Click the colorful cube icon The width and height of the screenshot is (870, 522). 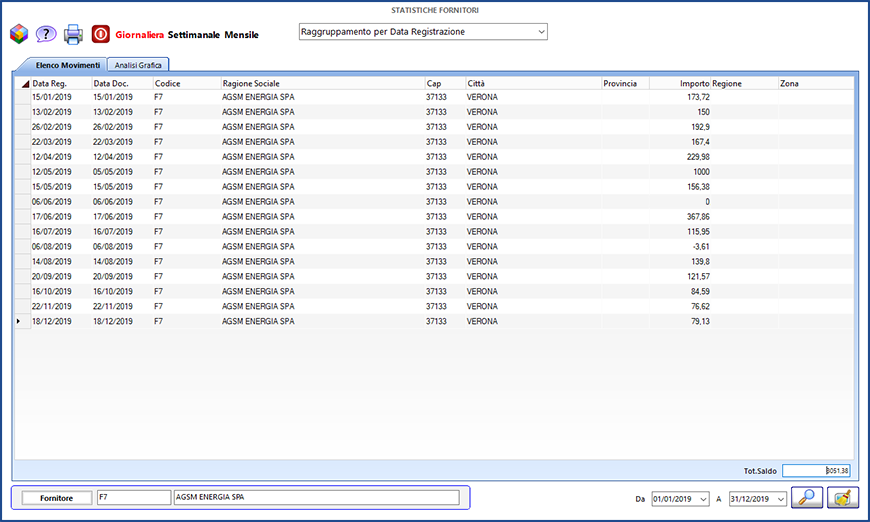point(19,34)
